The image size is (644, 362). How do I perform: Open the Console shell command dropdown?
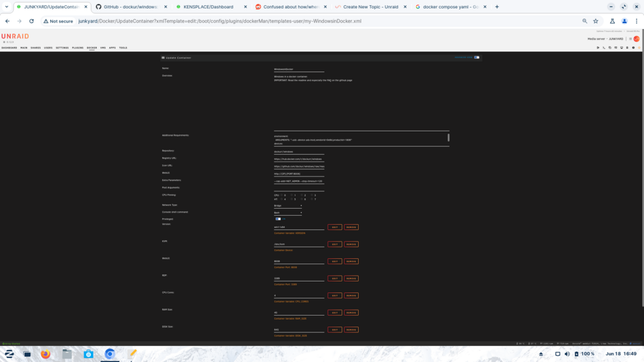point(288,213)
